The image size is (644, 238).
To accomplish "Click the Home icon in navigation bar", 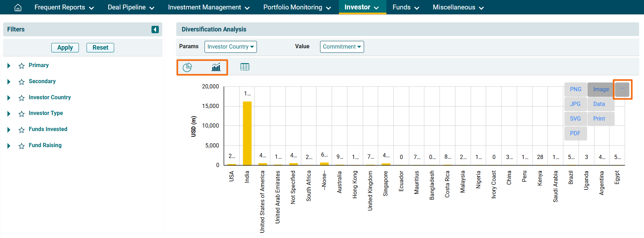I will 18,7.
